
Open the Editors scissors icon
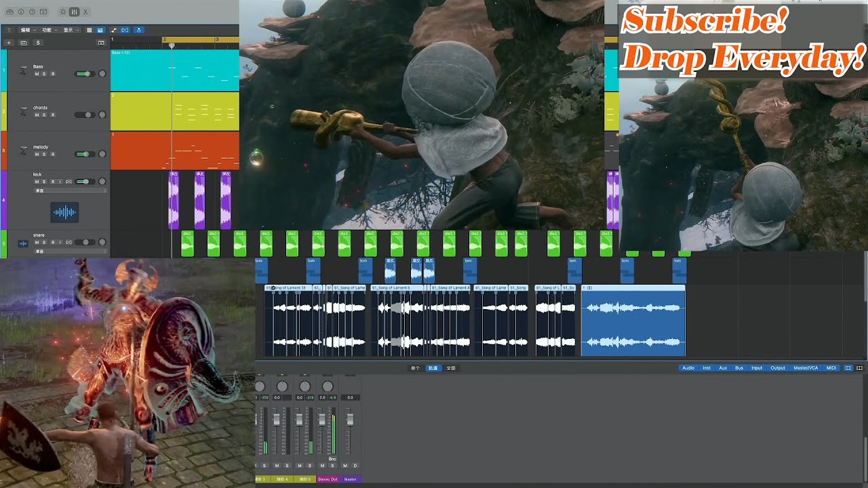85,12
